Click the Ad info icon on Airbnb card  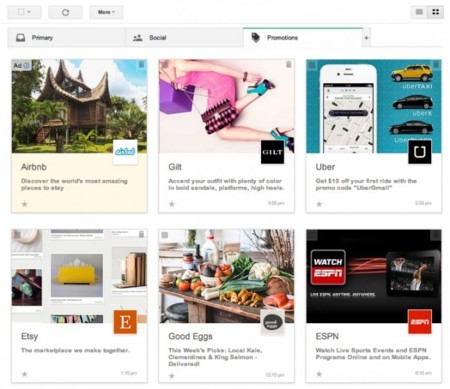click(26, 65)
